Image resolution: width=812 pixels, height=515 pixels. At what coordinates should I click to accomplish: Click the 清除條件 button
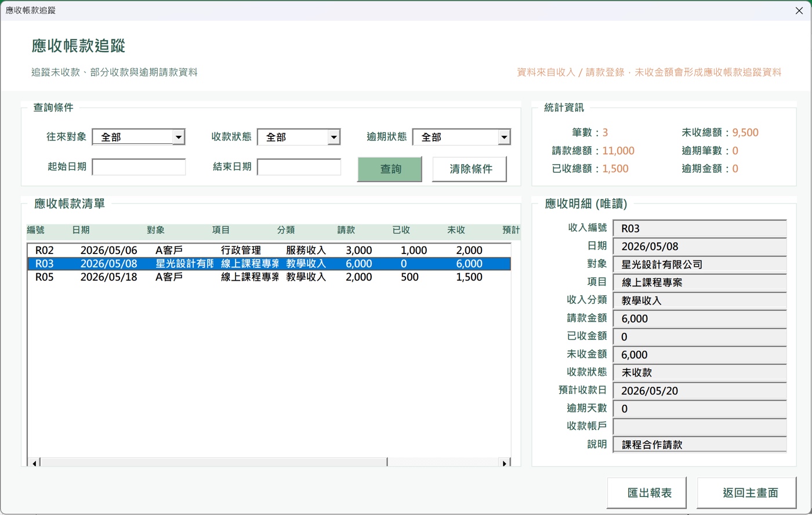point(470,169)
